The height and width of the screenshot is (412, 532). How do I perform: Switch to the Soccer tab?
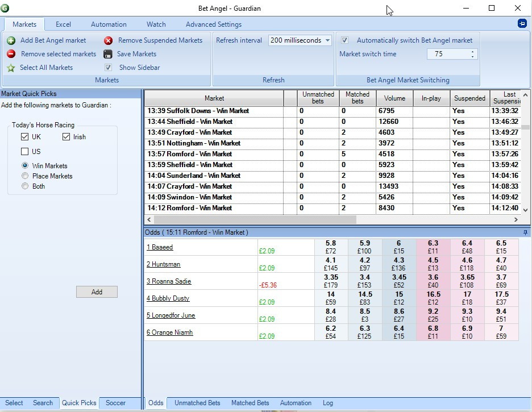pos(115,403)
